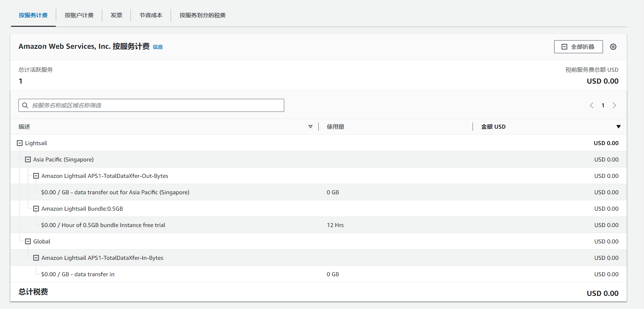644x309 pixels.
Task: Select the 节省成本 tab
Action: click(x=151, y=15)
